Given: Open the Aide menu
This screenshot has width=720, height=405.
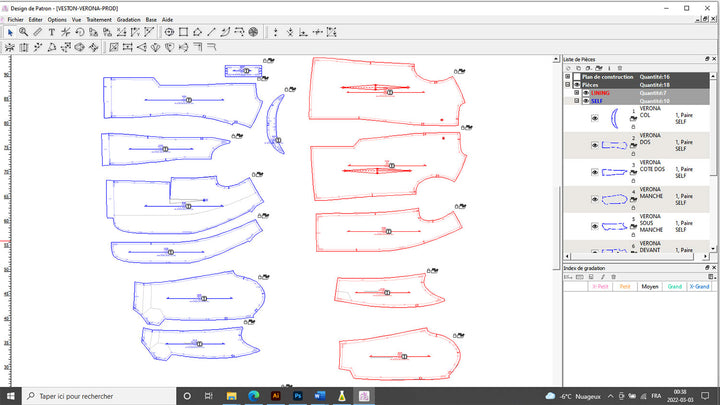Looking at the screenshot, I should [167, 20].
